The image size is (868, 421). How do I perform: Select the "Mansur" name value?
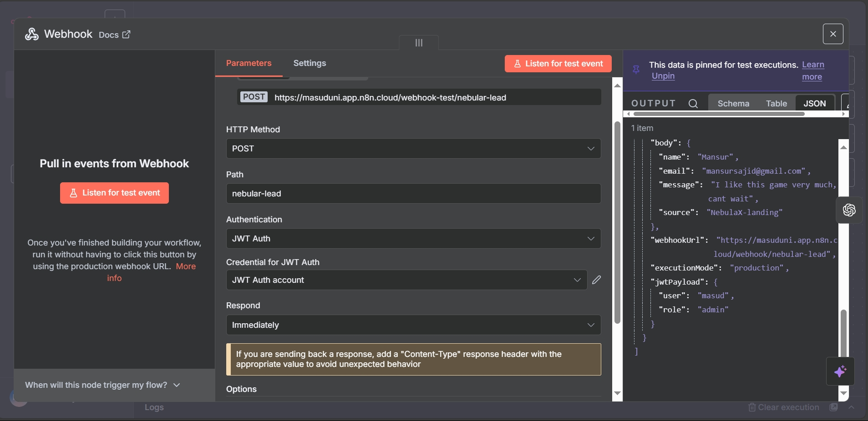click(x=716, y=157)
